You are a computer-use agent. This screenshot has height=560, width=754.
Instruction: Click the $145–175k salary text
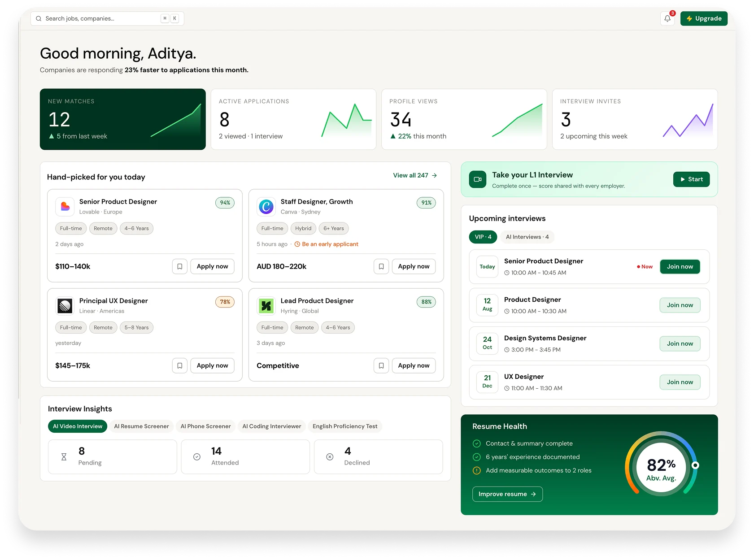coord(73,365)
